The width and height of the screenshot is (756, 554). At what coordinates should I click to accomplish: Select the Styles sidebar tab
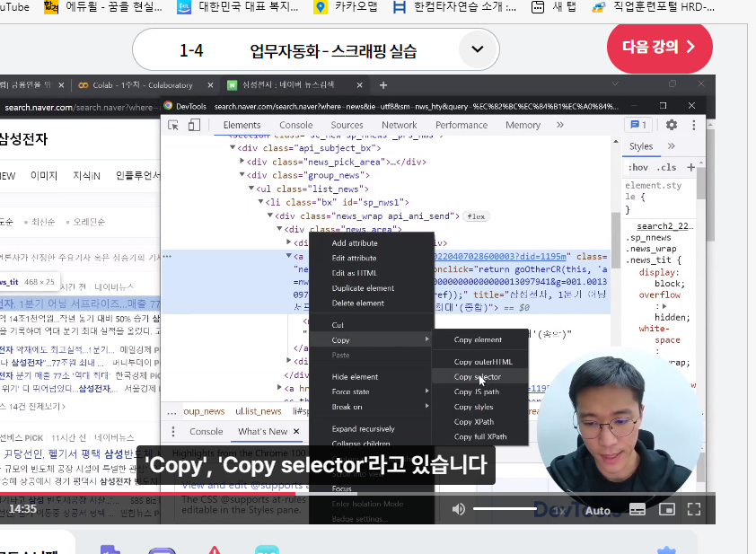(x=641, y=146)
